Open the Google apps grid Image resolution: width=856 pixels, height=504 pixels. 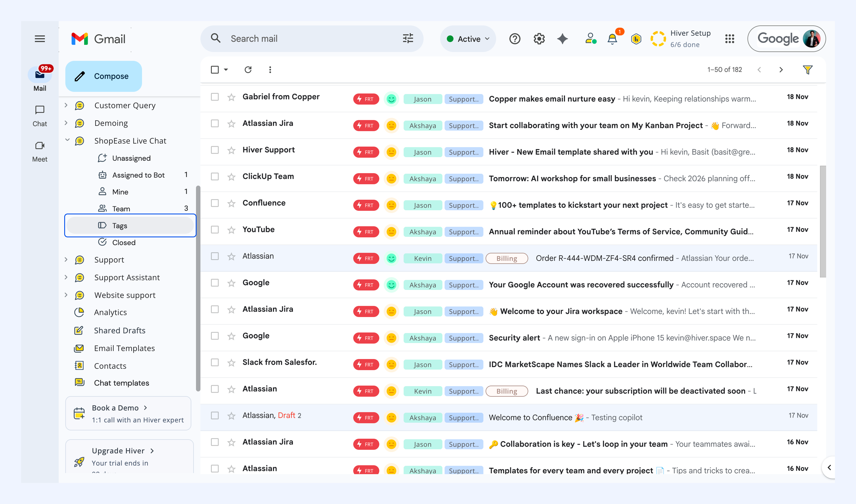(x=729, y=39)
